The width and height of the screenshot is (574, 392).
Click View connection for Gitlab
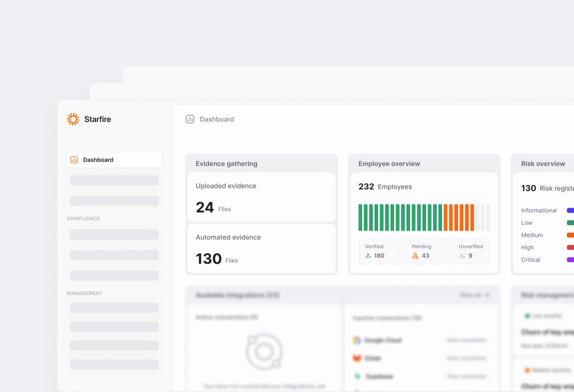[467, 358]
